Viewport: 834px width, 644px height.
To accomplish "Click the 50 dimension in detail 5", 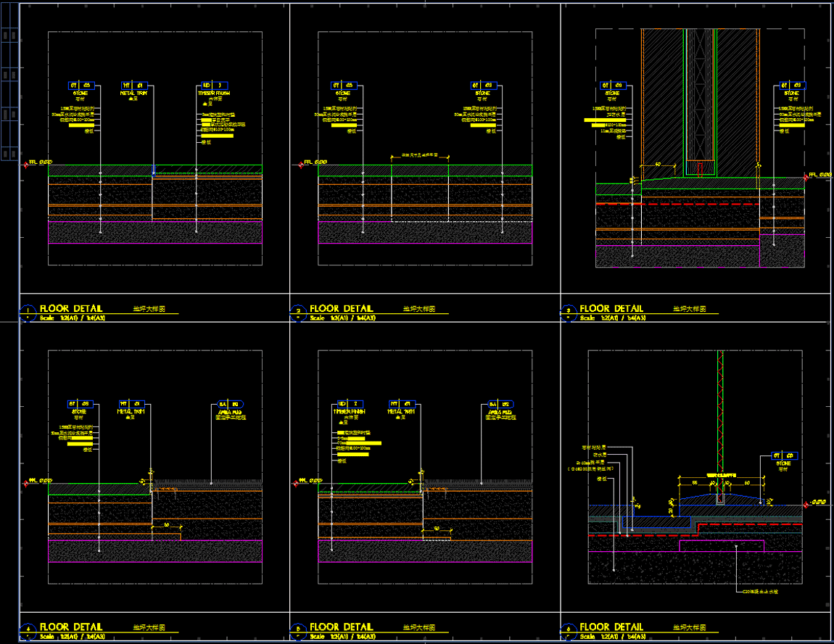I will click(x=436, y=528).
